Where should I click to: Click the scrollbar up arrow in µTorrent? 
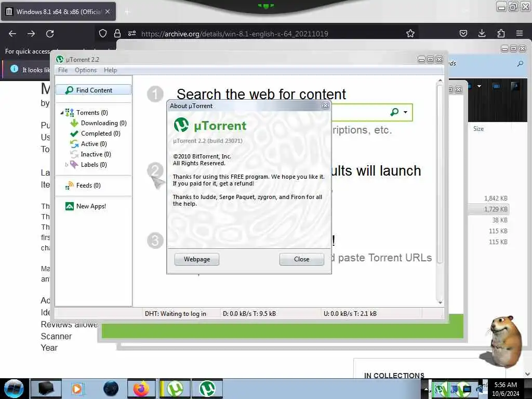(440, 81)
